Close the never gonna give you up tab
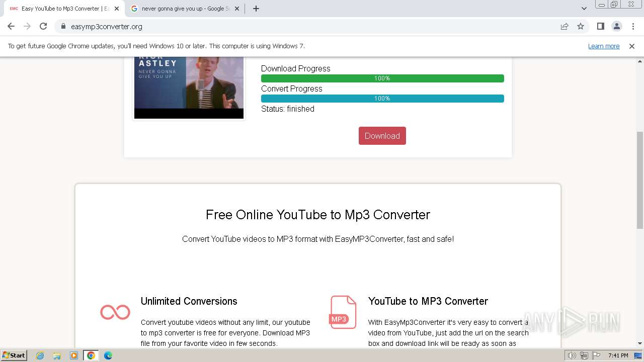The image size is (644, 362). tap(237, 9)
